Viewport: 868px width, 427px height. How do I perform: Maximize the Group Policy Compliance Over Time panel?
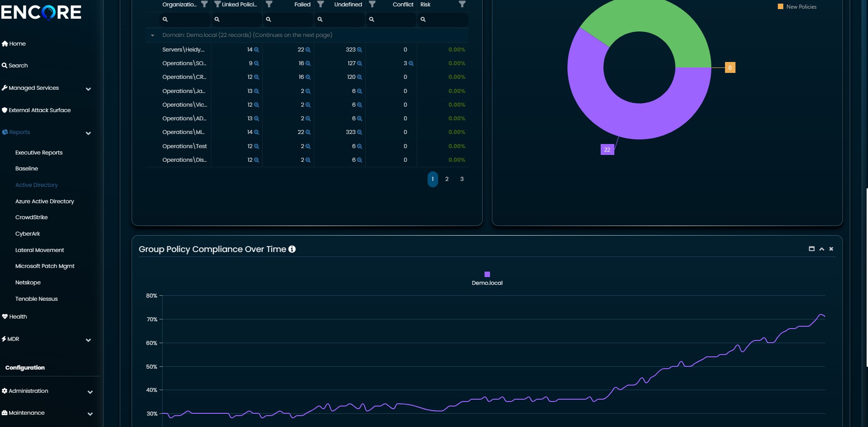point(811,249)
